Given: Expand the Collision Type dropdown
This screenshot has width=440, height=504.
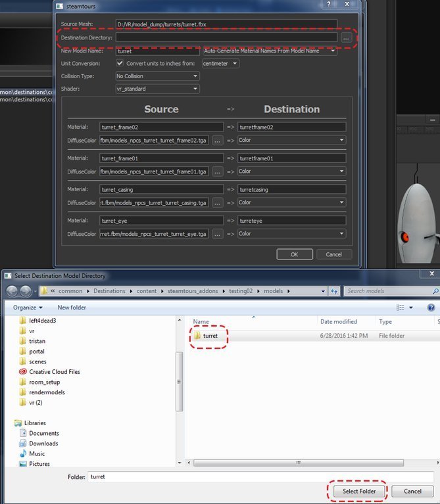Looking at the screenshot, I should pos(157,76).
